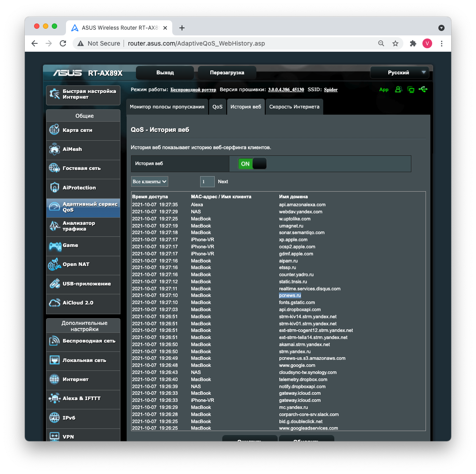Open the Русский language dropdown
This screenshot has width=476, height=474.
399,73
